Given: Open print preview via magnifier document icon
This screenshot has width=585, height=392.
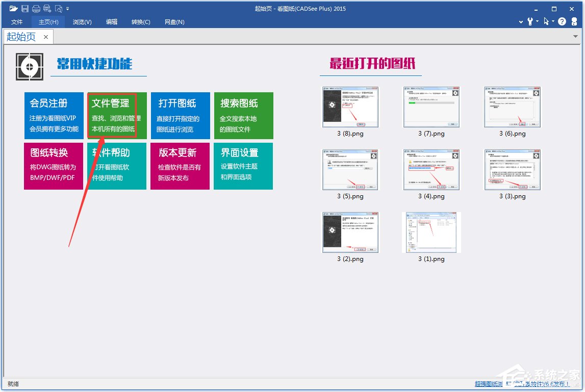Looking at the screenshot, I should pyautogui.click(x=58, y=8).
